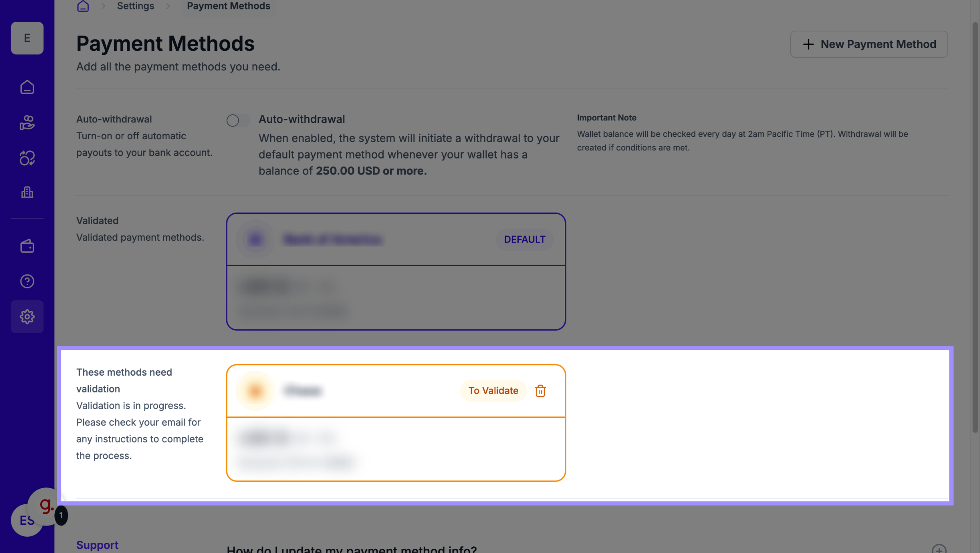The width and height of the screenshot is (980, 553).
Task: Open the hand-holding-users sidebar icon
Action: [x=27, y=122]
